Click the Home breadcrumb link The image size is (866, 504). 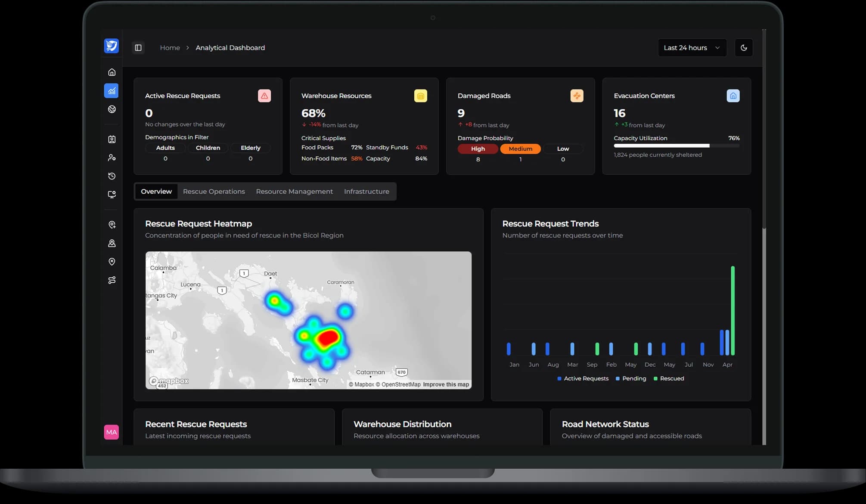pos(170,48)
